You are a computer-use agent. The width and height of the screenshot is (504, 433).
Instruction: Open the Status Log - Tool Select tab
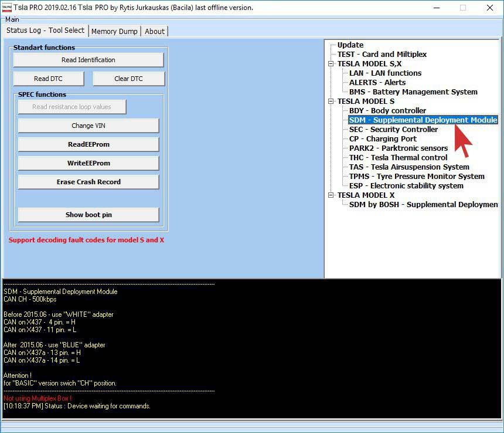pos(45,31)
